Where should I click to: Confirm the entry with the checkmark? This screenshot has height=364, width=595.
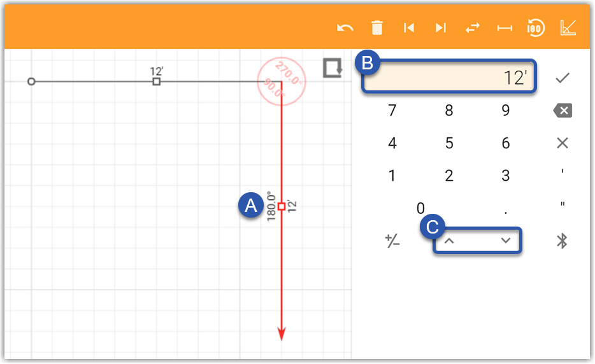click(563, 78)
